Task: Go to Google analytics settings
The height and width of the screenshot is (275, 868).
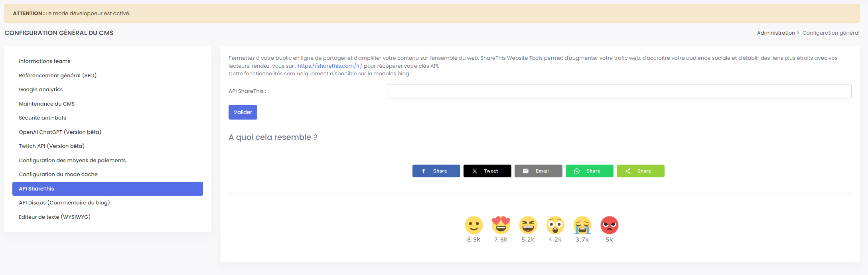Action: point(41,90)
